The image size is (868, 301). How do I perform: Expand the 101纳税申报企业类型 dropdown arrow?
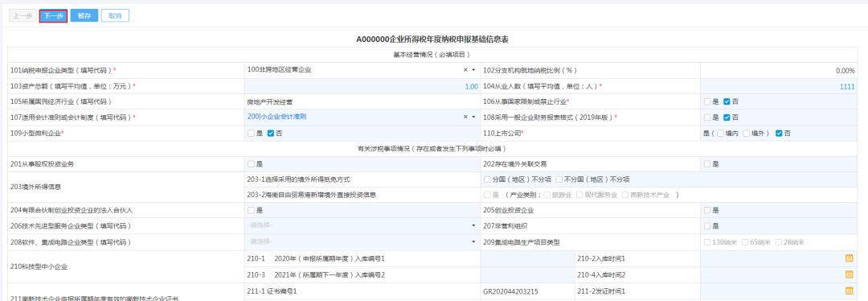pos(474,70)
